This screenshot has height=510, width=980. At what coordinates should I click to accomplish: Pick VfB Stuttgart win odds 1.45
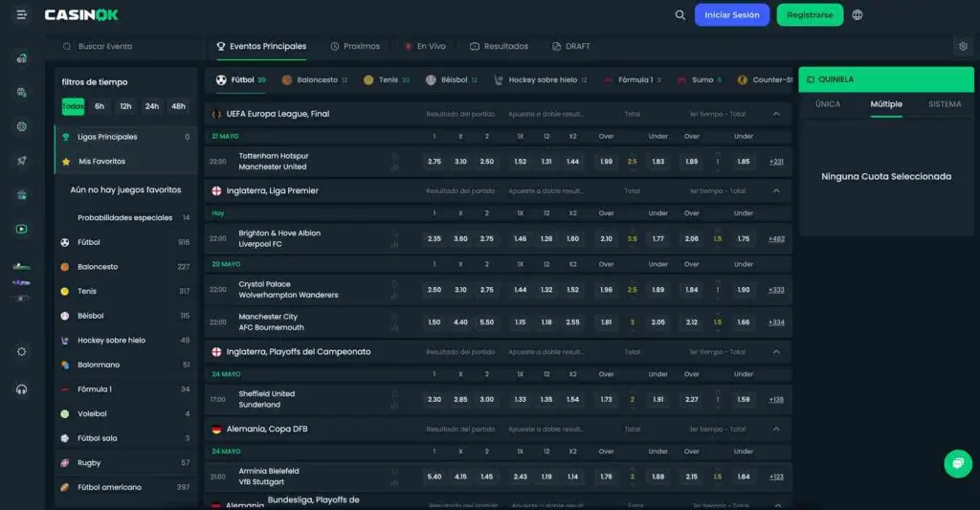point(487,477)
